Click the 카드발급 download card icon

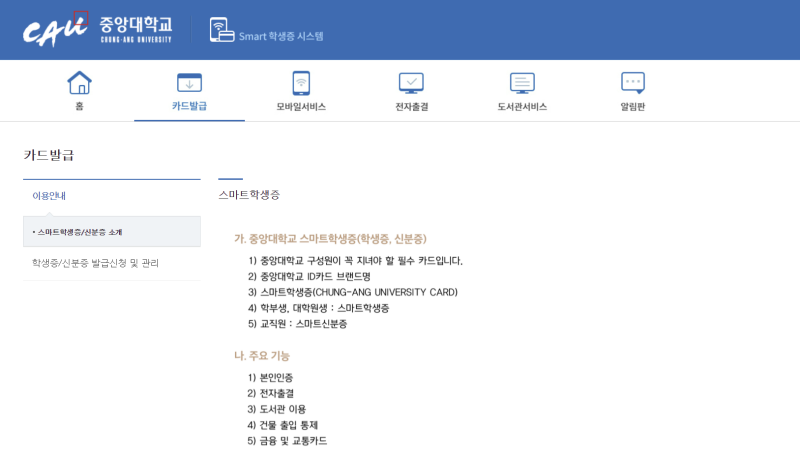[189, 83]
